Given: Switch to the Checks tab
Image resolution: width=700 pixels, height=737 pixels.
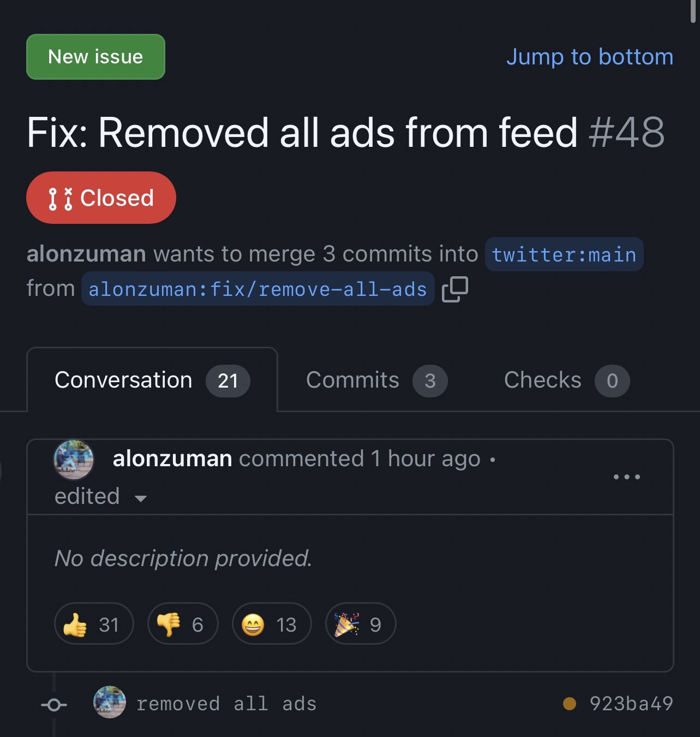Looking at the screenshot, I should (x=566, y=380).
